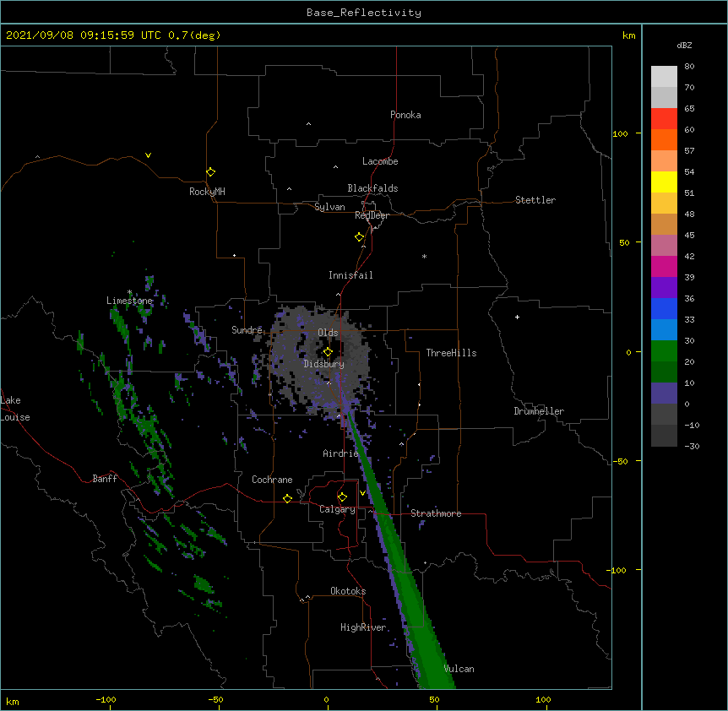Viewport: 728px width, 711px height.
Task: Click the Banff label
Action: [105, 479]
